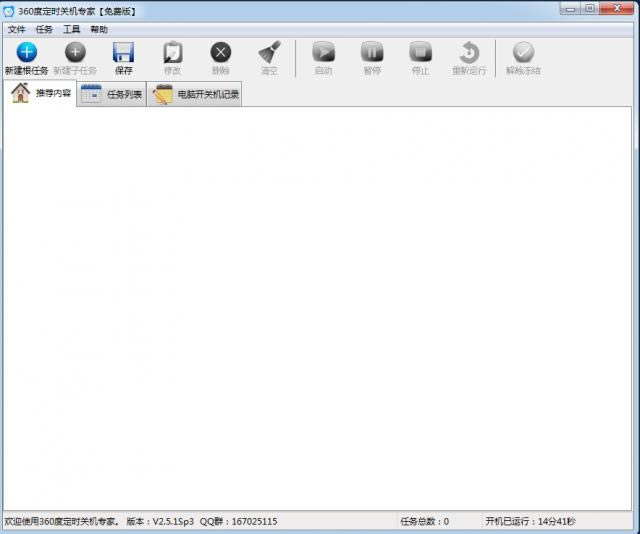640x534 pixels.
Task: Click the 清空 broom icon
Action: click(x=269, y=52)
